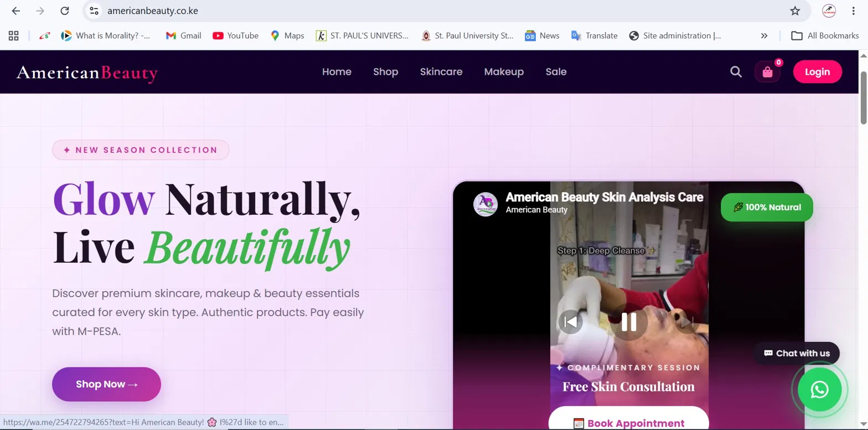Screen dimensions: 868x430
Task: Open the YouTube bookmark
Action: (x=236, y=35)
